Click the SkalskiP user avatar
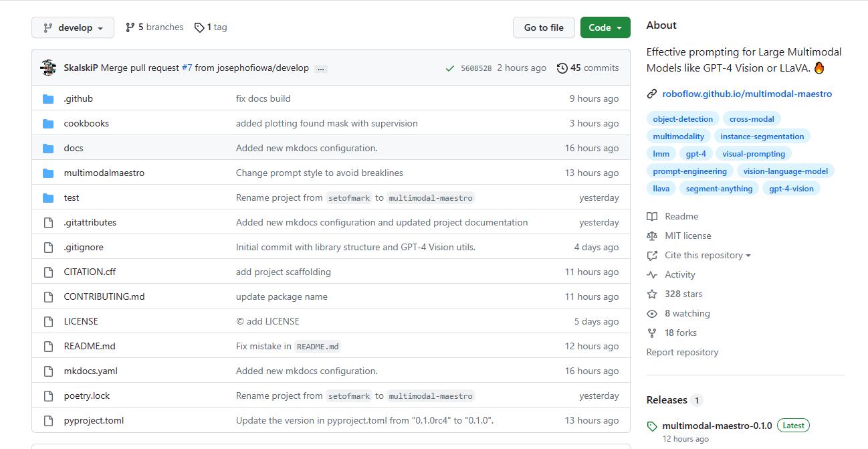The height and width of the screenshot is (449, 868). tap(48, 68)
